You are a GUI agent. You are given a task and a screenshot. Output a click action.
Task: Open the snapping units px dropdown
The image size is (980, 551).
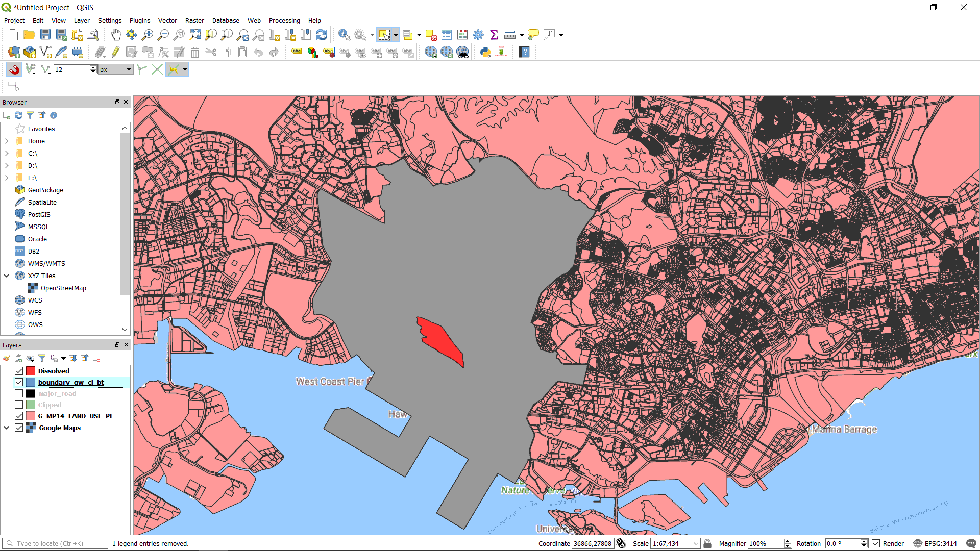coord(115,69)
